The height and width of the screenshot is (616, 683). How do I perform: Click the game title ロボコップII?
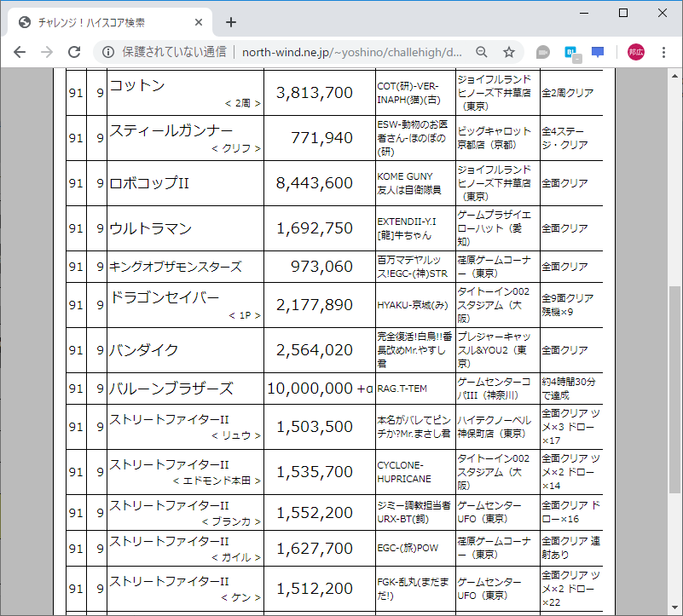point(149,183)
